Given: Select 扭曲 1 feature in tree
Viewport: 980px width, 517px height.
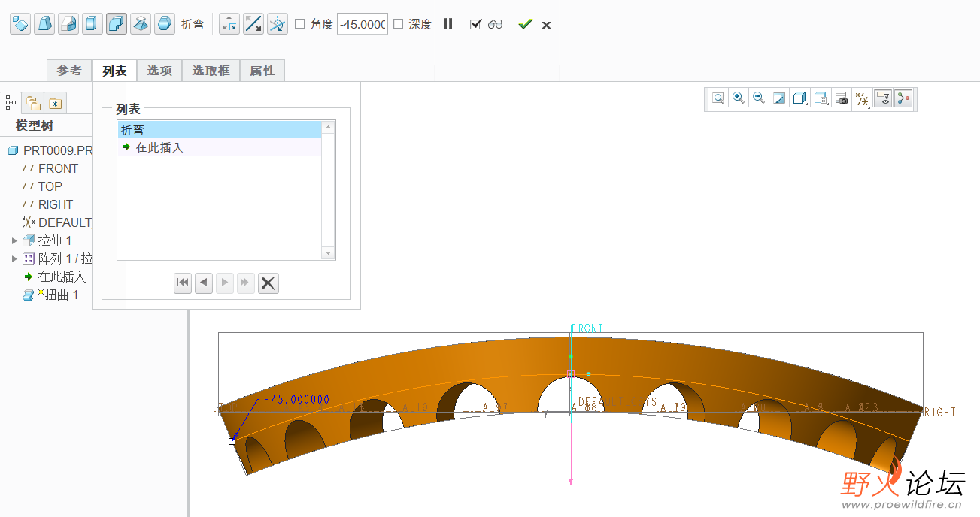Looking at the screenshot, I should [x=50, y=295].
